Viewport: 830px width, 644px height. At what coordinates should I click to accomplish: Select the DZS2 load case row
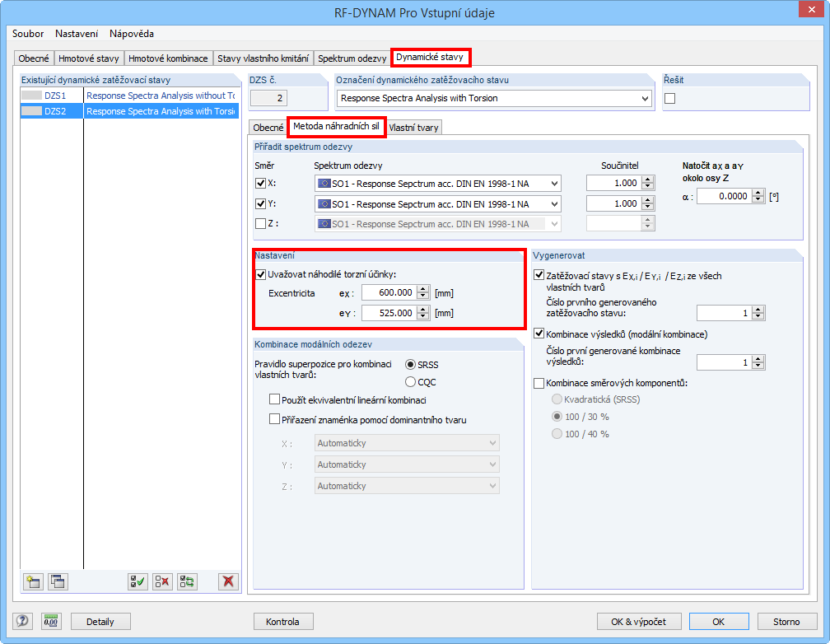(x=130, y=111)
